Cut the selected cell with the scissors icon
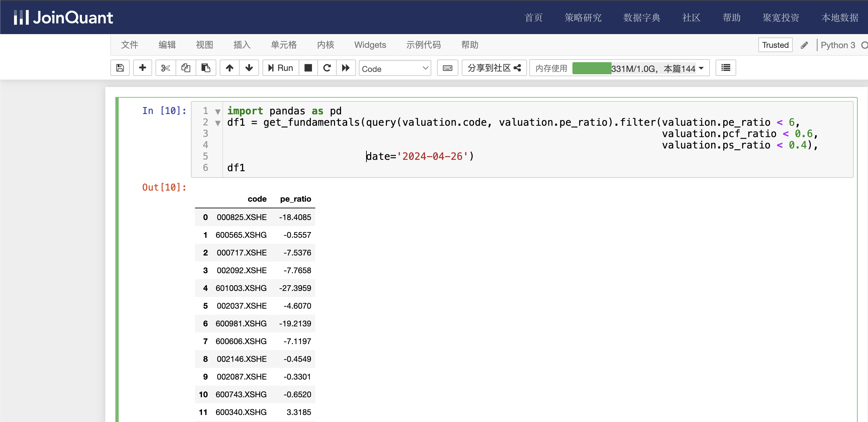 coord(166,68)
